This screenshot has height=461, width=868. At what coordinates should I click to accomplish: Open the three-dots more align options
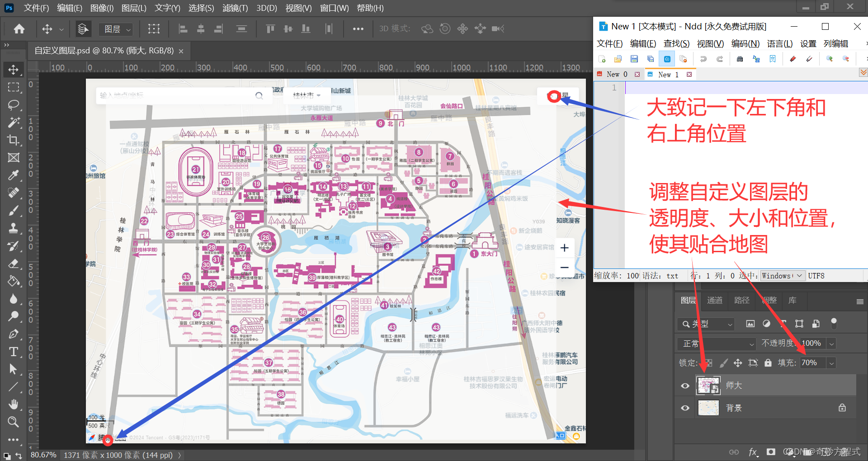(358, 29)
